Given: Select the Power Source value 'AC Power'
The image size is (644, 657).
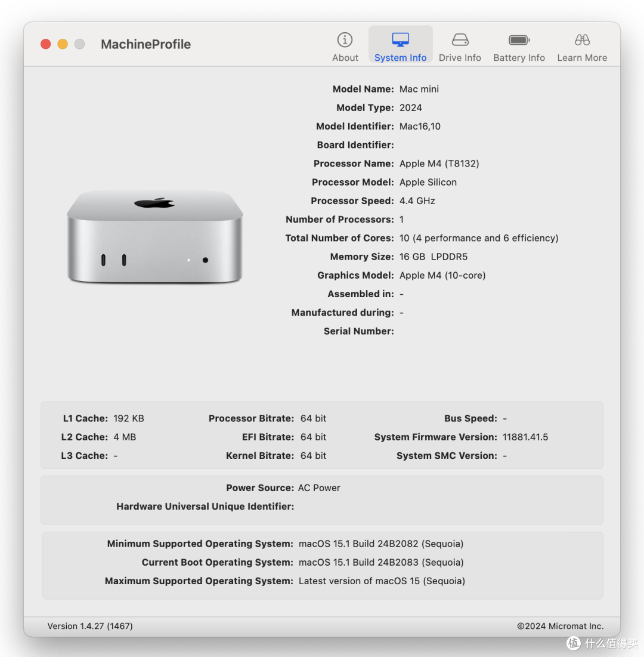Looking at the screenshot, I should click(x=319, y=488).
